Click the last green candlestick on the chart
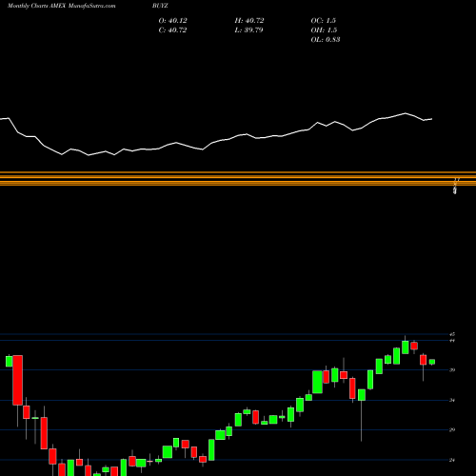The width and height of the screenshot is (476, 476). pos(432,362)
